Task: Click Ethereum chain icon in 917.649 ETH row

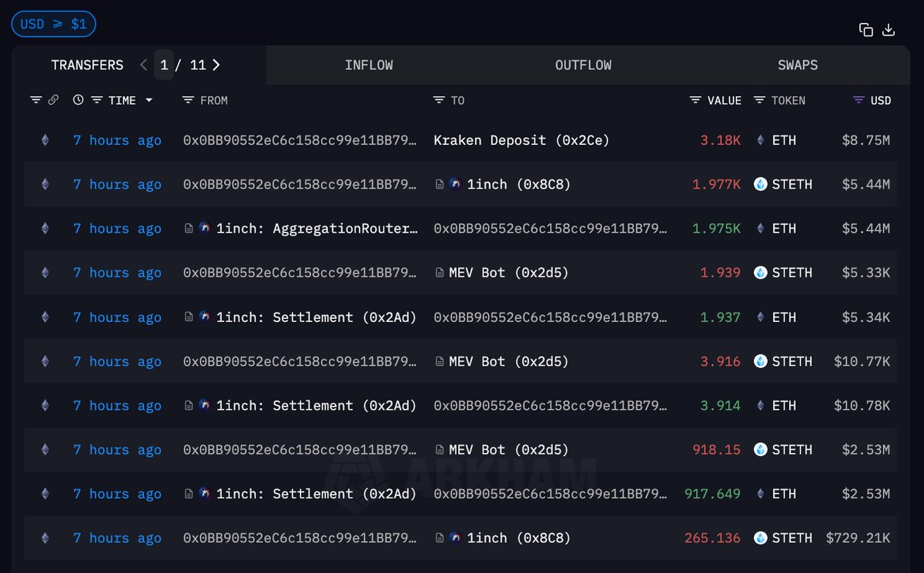Action: click(45, 494)
